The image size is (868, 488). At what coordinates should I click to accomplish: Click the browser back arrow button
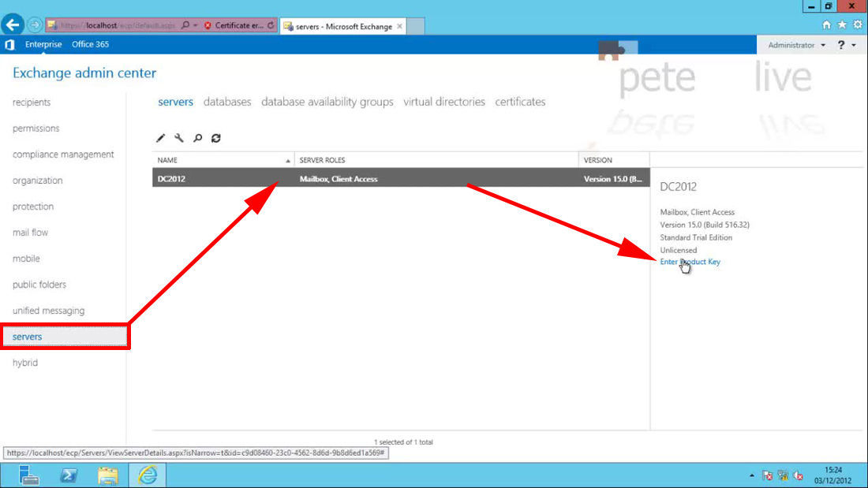coord(12,24)
